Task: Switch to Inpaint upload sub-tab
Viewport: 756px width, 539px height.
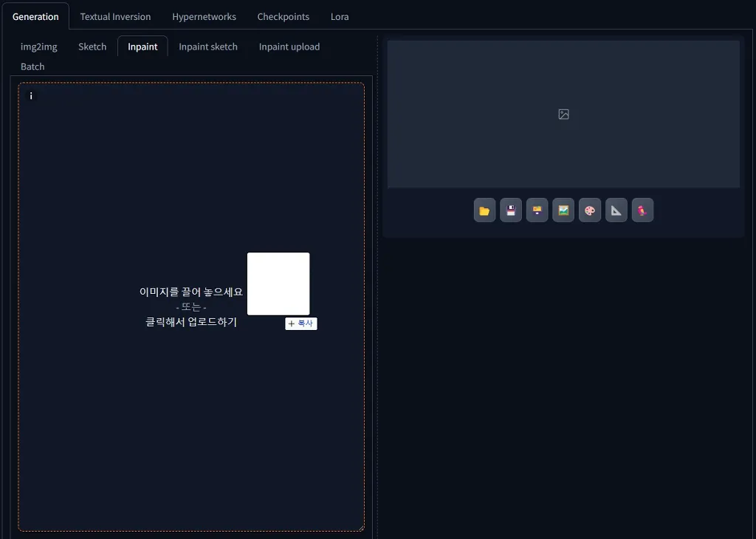Action: [289, 47]
